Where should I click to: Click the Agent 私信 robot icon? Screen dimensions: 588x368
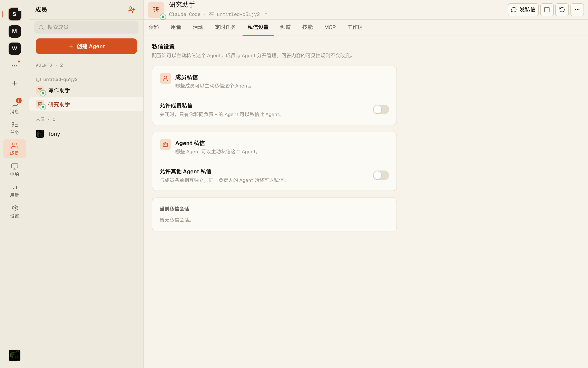click(x=165, y=144)
